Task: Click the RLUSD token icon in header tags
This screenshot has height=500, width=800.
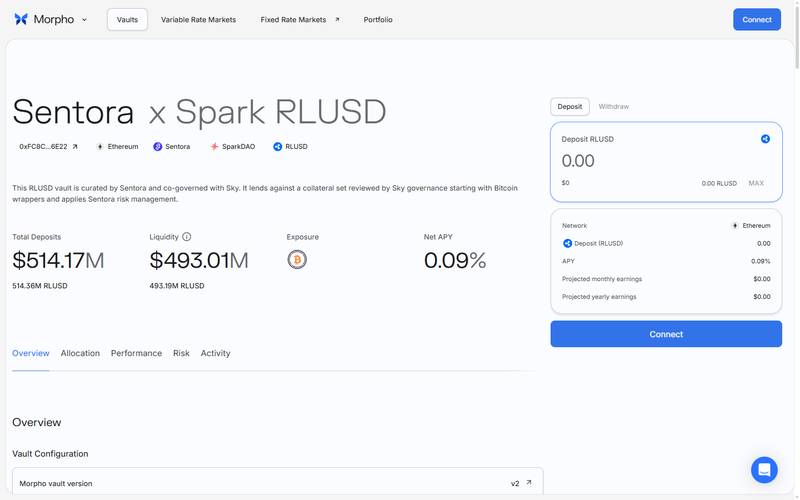Action: tap(278, 146)
